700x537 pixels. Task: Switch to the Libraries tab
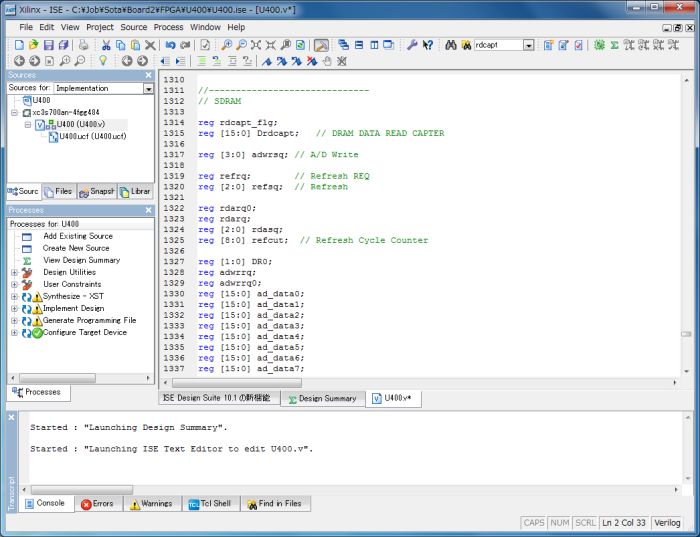pos(135,191)
